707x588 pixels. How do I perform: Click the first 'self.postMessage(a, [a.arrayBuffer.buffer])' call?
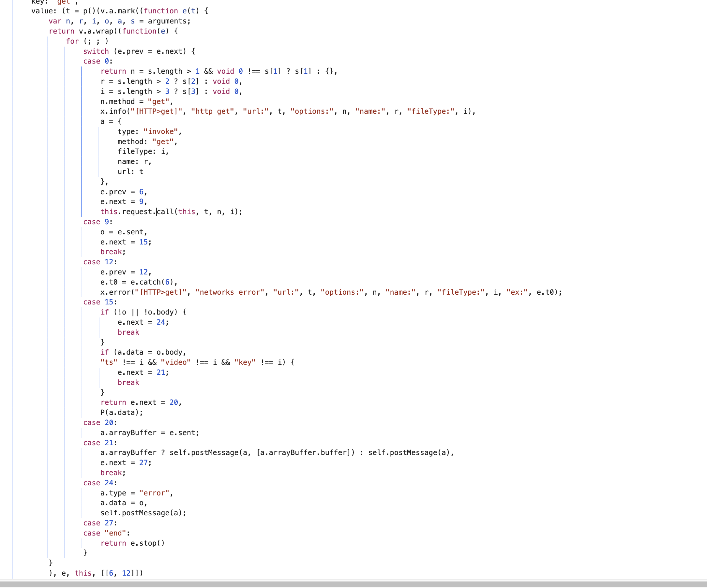[x=262, y=453]
